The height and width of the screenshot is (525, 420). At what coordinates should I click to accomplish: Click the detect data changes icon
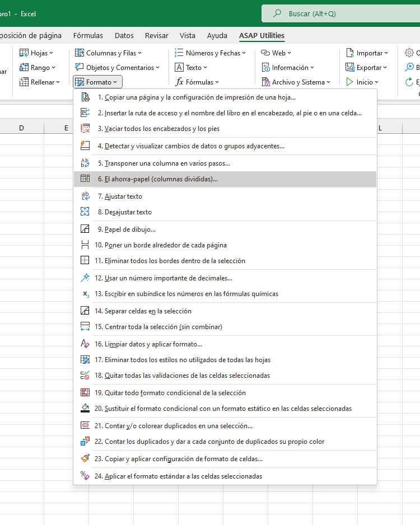pos(85,146)
